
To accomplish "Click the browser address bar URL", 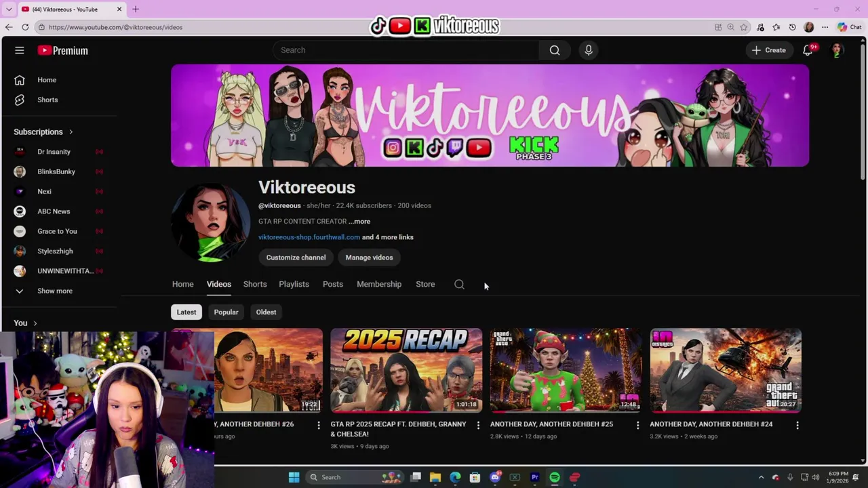I will coord(115,27).
